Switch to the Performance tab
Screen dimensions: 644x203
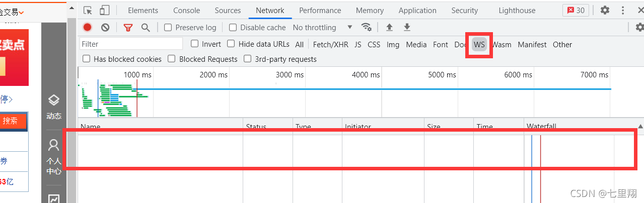pos(320,10)
